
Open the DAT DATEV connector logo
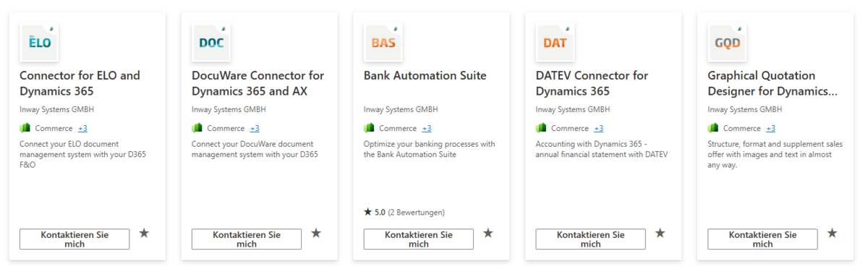pyautogui.click(x=556, y=42)
